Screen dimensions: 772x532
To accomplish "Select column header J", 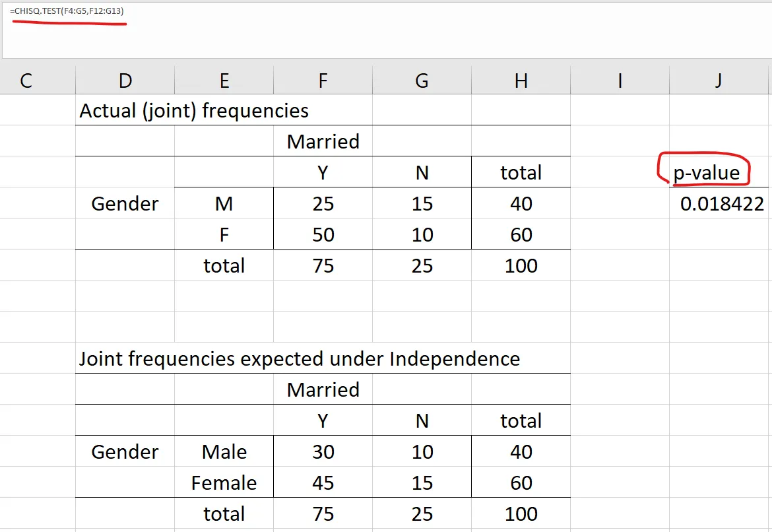I will click(718, 80).
